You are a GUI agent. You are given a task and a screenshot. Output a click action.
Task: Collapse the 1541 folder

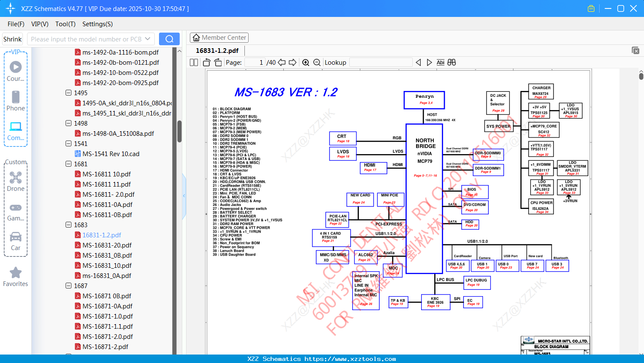[69, 143]
